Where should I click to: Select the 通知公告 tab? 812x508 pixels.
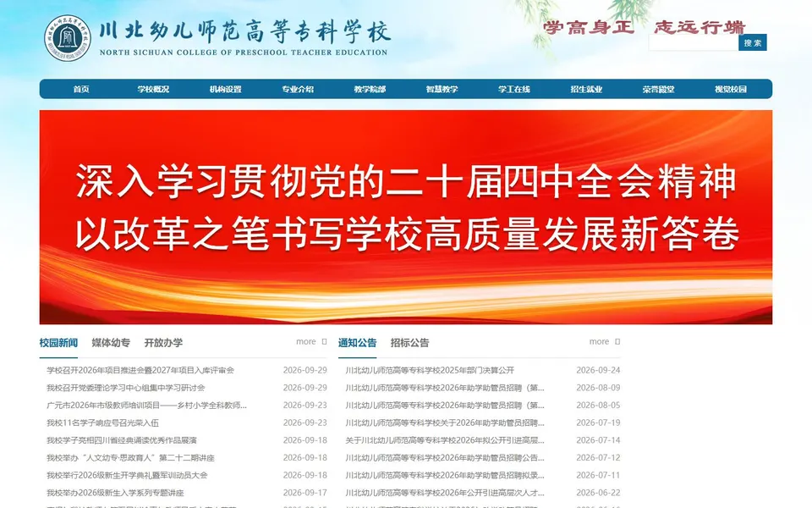point(357,343)
